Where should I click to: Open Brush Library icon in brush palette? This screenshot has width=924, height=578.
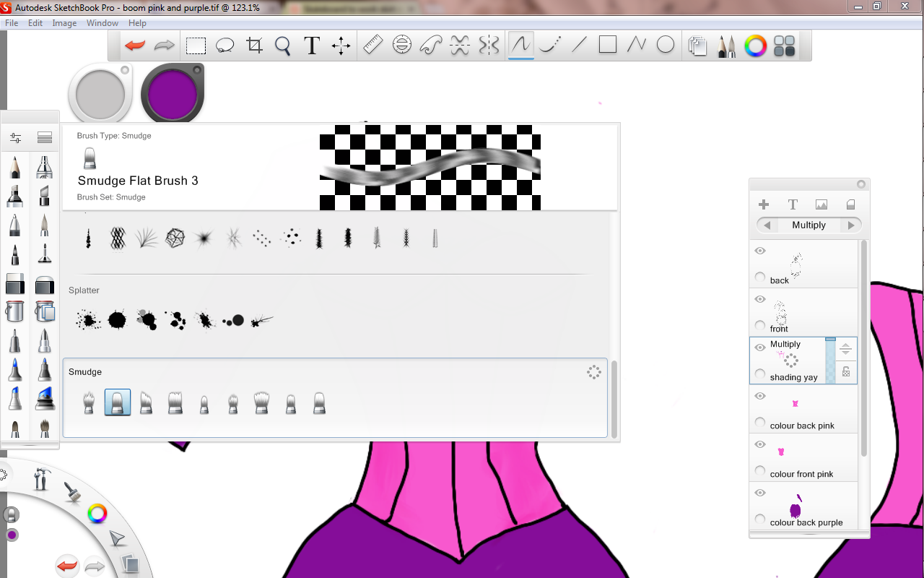[45, 137]
